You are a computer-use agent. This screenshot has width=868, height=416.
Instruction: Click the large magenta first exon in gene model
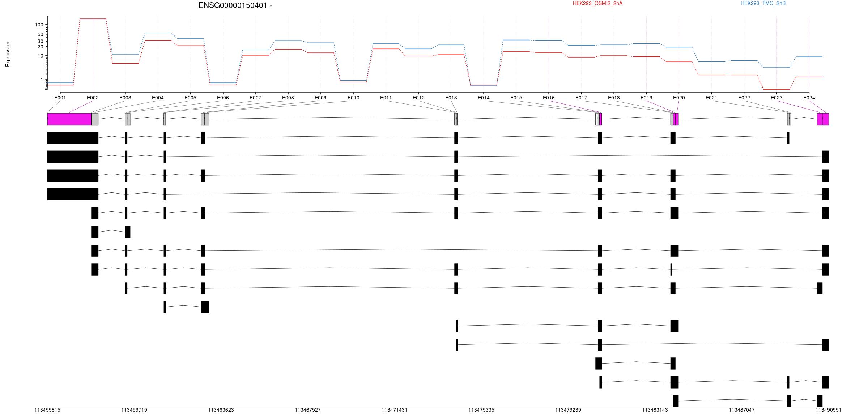(x=69, y=119)
